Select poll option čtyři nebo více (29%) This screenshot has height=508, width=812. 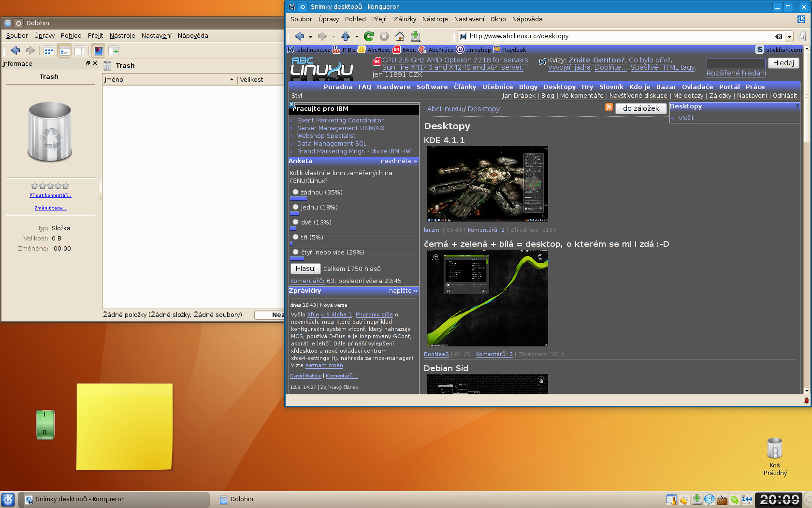(x=295, y=252)
